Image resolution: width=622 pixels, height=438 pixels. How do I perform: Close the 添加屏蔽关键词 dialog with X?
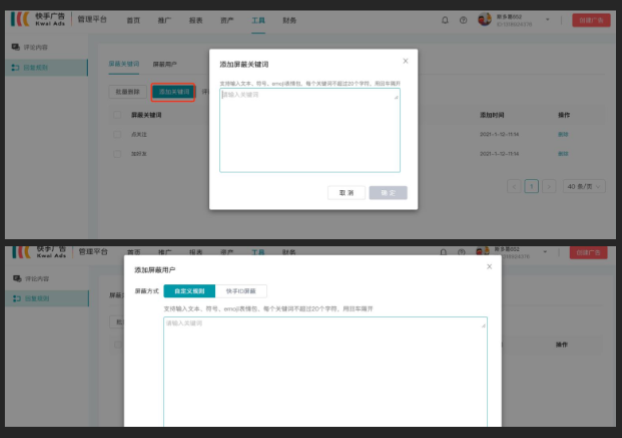click(x=405, y=62)
